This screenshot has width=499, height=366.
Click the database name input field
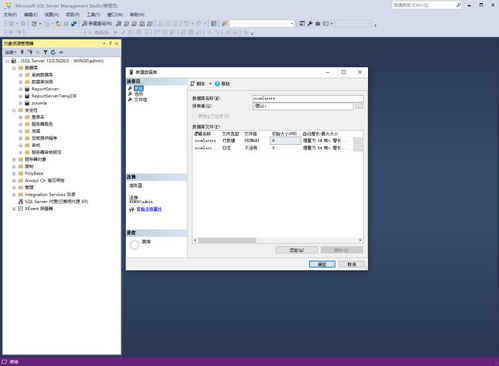[308, 98]
